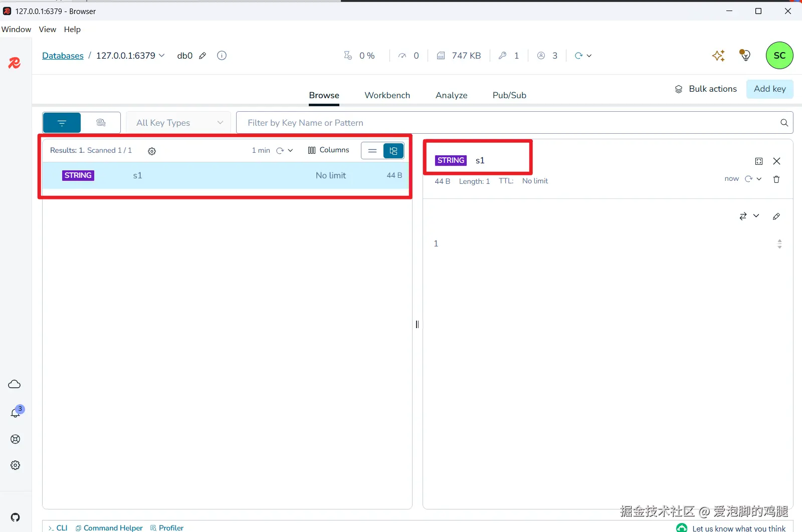Click the 'Length: 1' label
Screen dimensions: 802x532
point(474,181)
